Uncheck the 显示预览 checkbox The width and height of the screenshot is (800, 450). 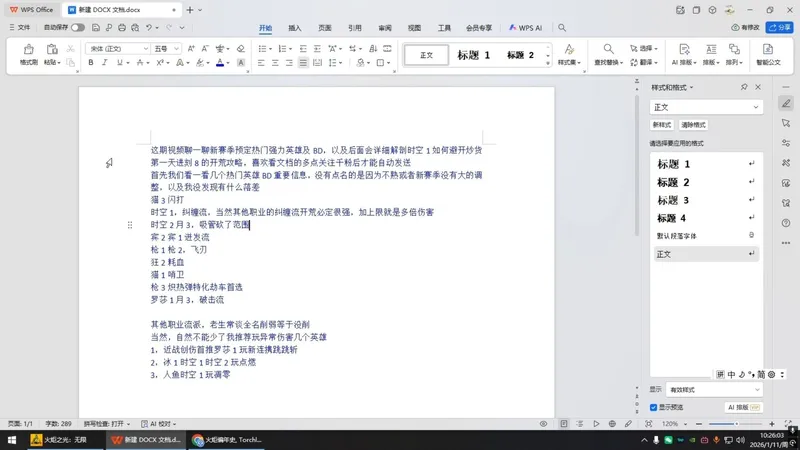654,407
